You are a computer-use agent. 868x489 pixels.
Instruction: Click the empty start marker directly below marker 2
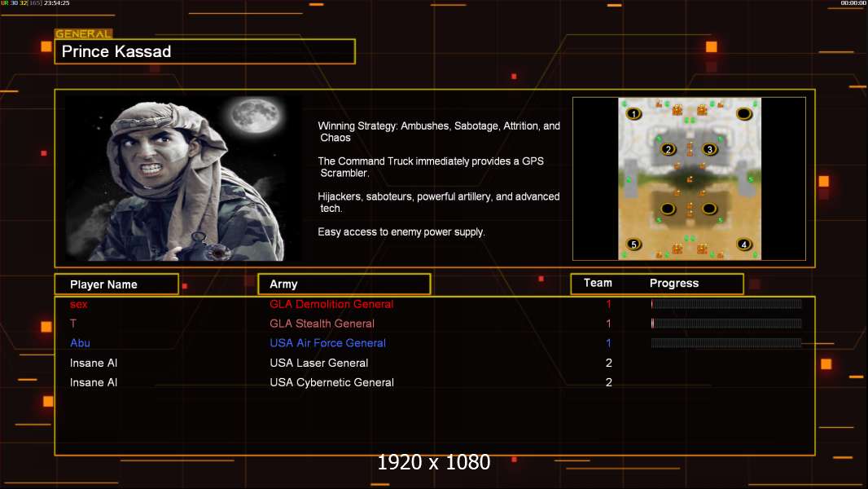click(x=669, y=209)
